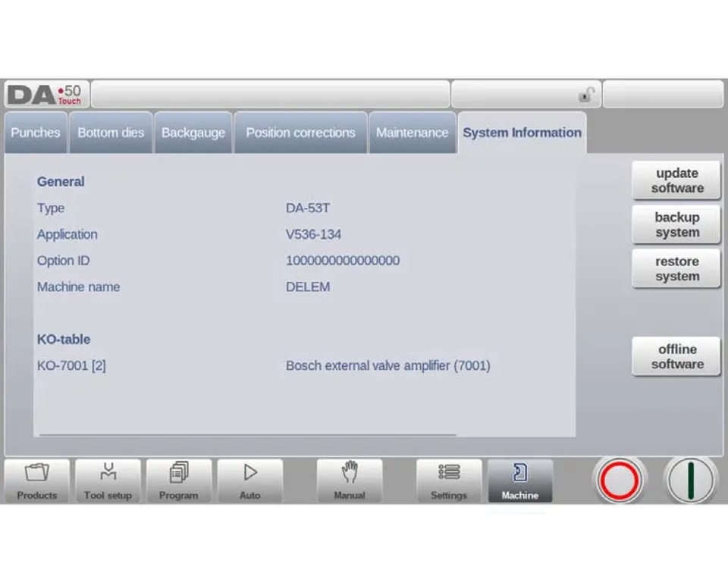Select the System Information tab

(x=522, y=133)
